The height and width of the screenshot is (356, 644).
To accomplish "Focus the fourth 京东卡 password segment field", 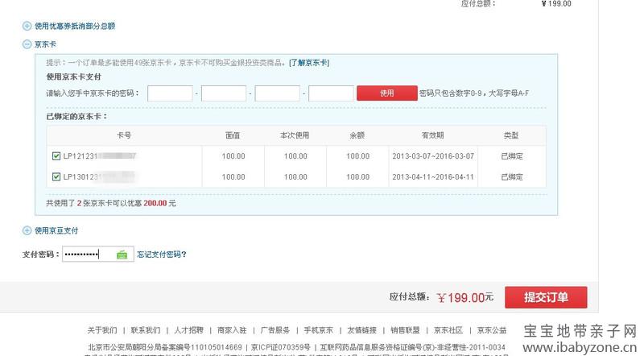I will (331, 93).
